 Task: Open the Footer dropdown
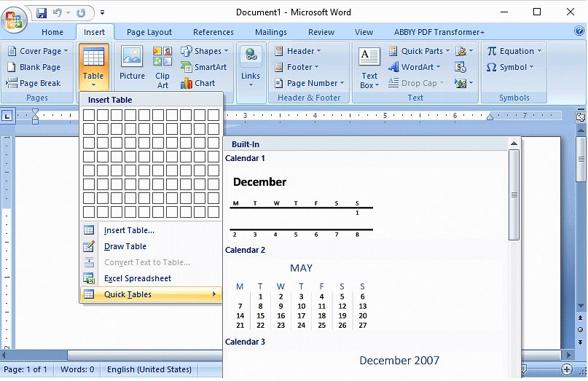297,67
